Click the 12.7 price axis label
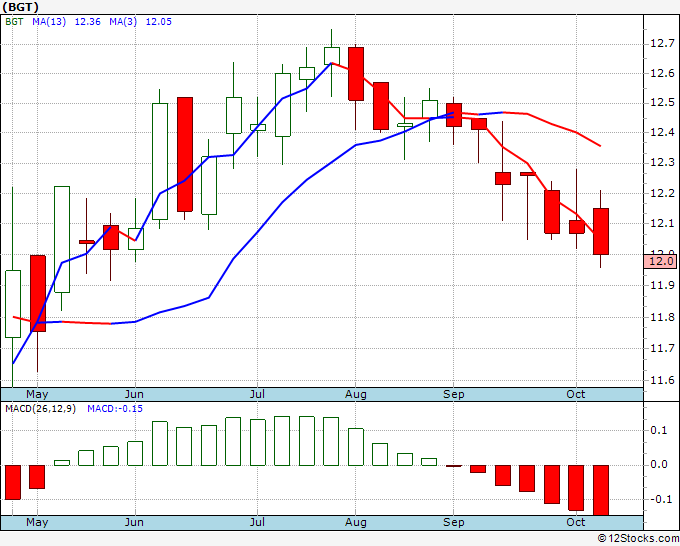Screen dimensions: 680x546 [662, 43]
